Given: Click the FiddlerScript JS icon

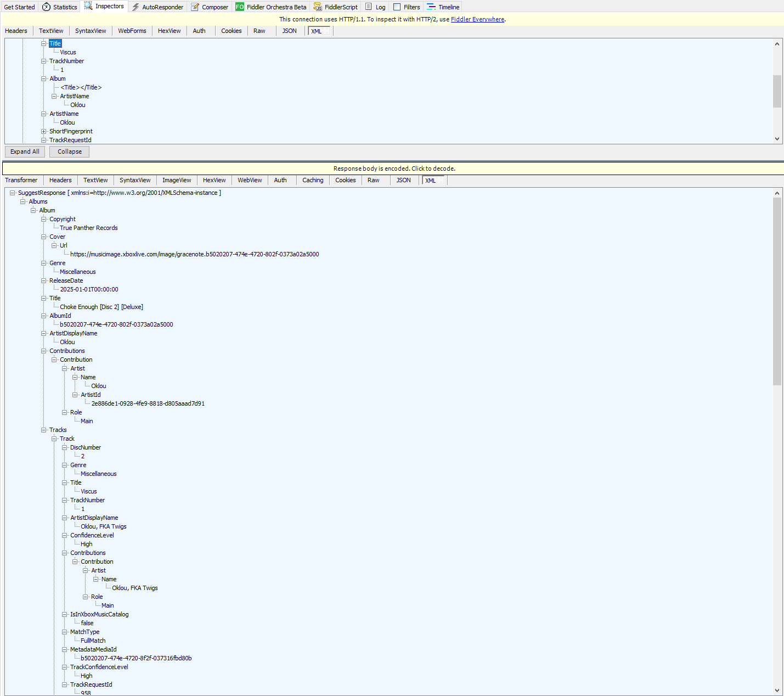Looking at the screenshot, I should point(318,7).
